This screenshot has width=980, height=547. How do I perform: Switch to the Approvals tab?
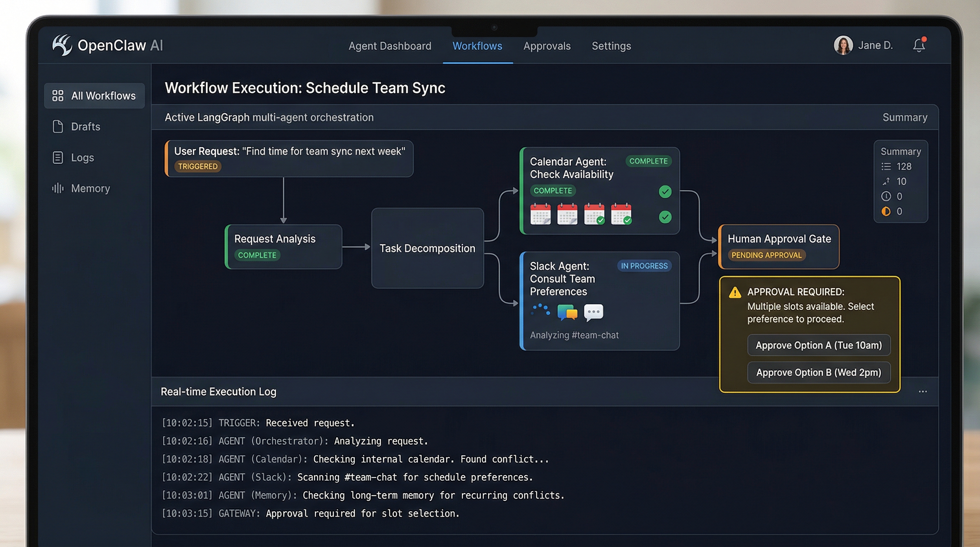pyautogui.click(x=547, y=46)
